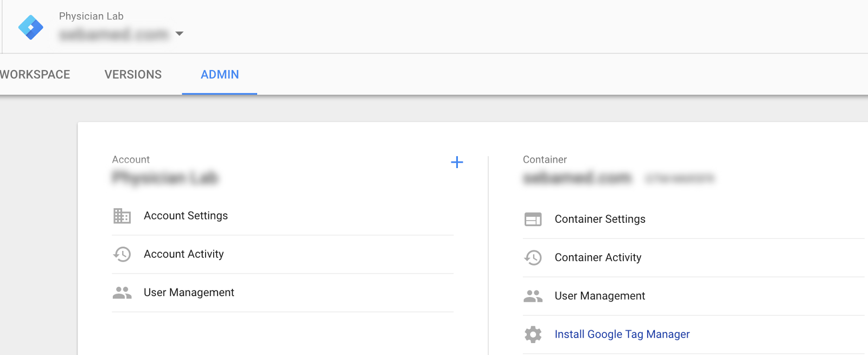Click the people icon in Container column
The height and width of the screenshot is (355, 868).
coord(533,296)
